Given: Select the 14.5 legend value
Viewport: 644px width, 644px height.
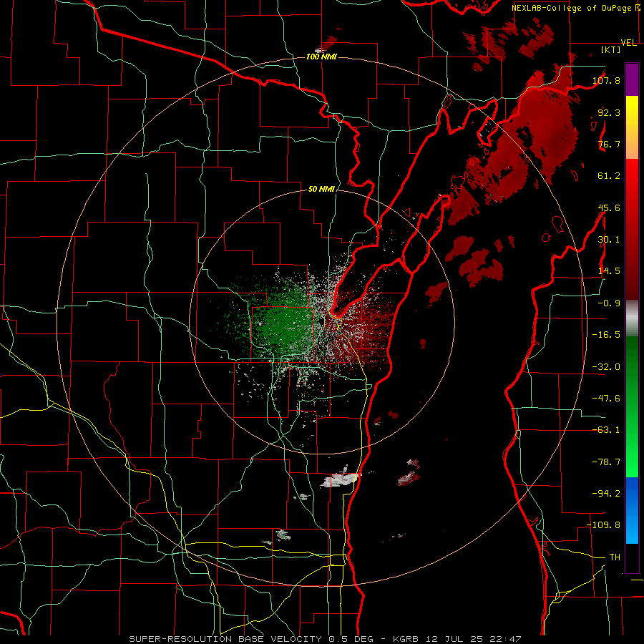Looking at the screenshot, I should (x=609, y=271).
